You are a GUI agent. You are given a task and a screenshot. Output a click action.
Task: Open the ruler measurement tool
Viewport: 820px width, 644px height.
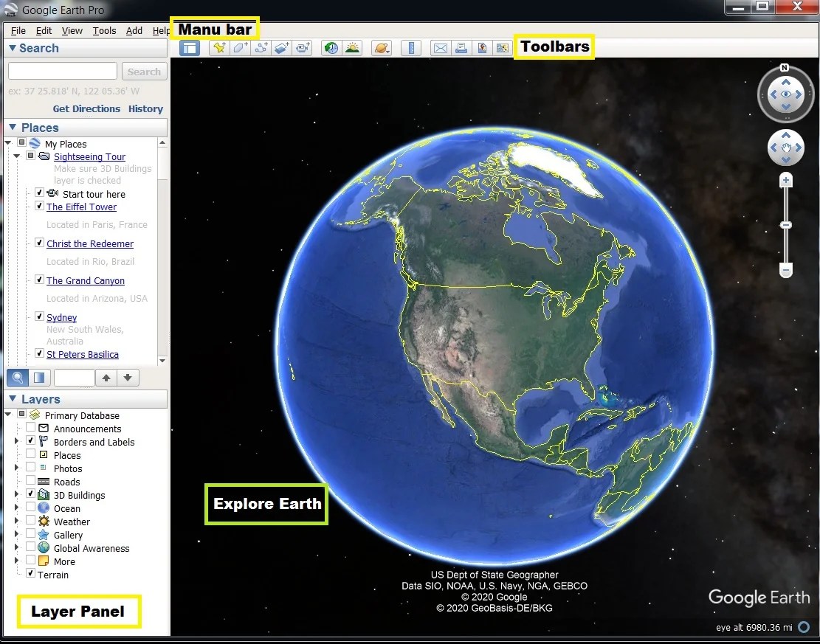(411, 48)
